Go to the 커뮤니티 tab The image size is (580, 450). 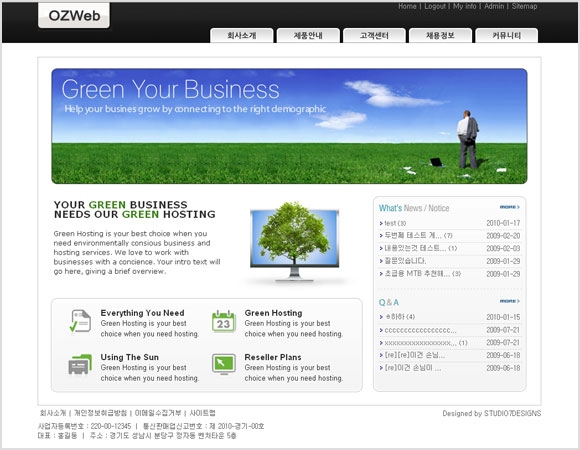click(506, 35)
